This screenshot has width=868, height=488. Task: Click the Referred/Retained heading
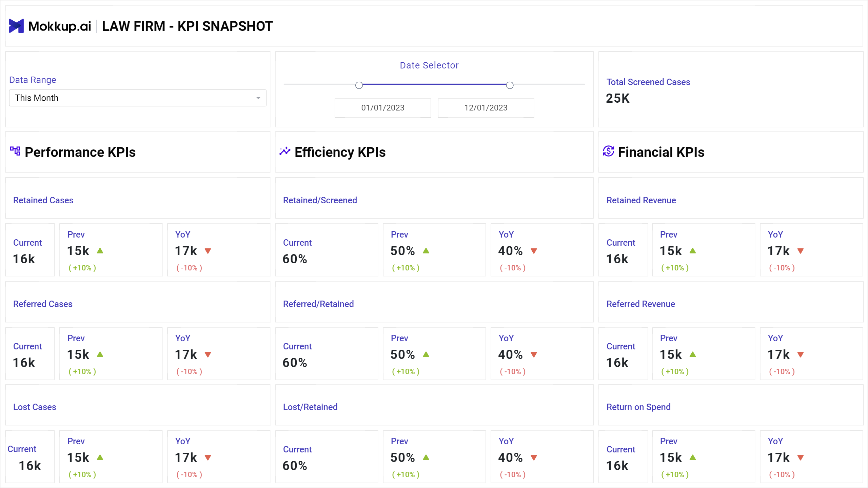tap(318, 304)
